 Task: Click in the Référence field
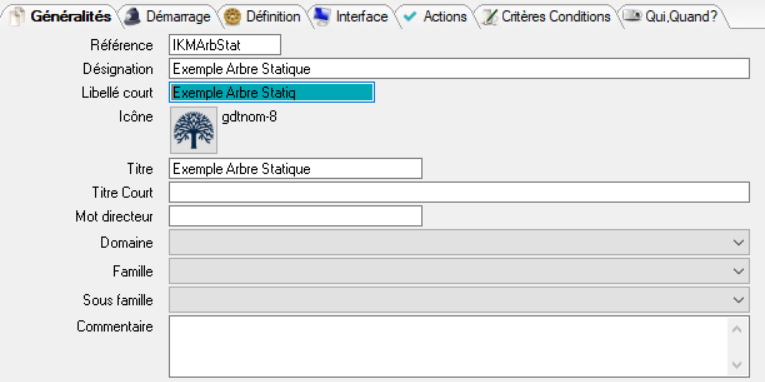click(225, 45)
